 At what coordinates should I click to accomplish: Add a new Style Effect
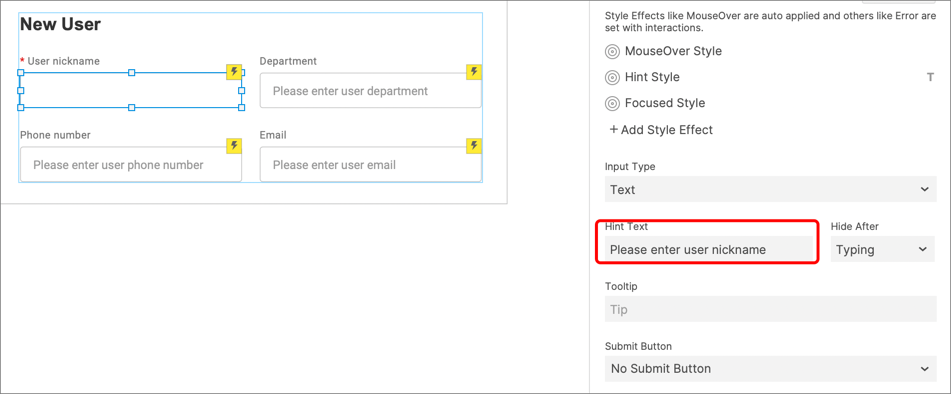[661, 130]
